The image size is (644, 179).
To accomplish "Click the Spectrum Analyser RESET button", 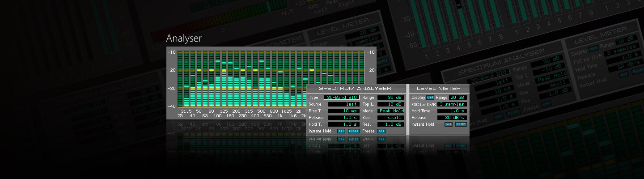I will tap(354, 131).
